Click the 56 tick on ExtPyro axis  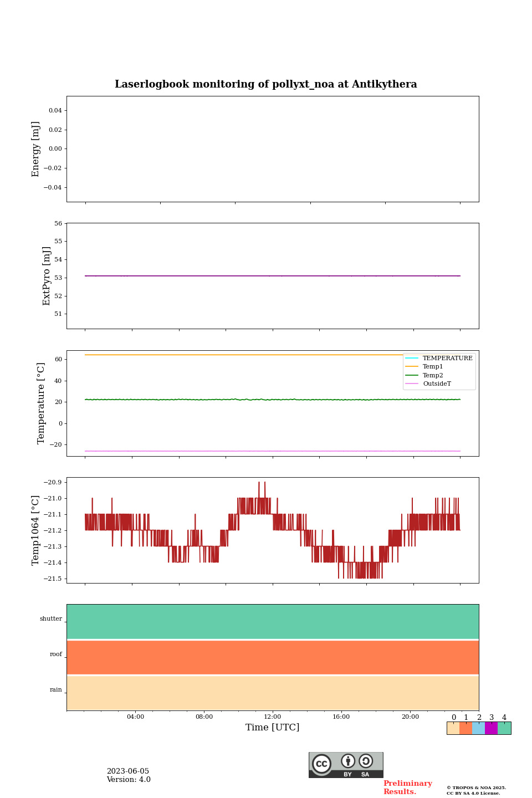point(58,224)
